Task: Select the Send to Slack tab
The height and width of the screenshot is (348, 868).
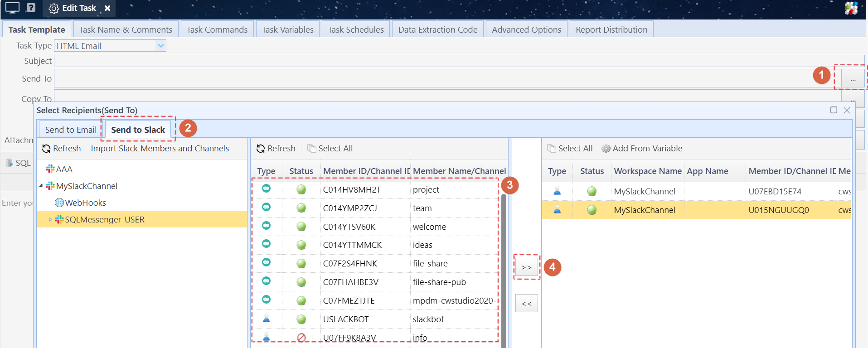Action: [x=138, y=130]
